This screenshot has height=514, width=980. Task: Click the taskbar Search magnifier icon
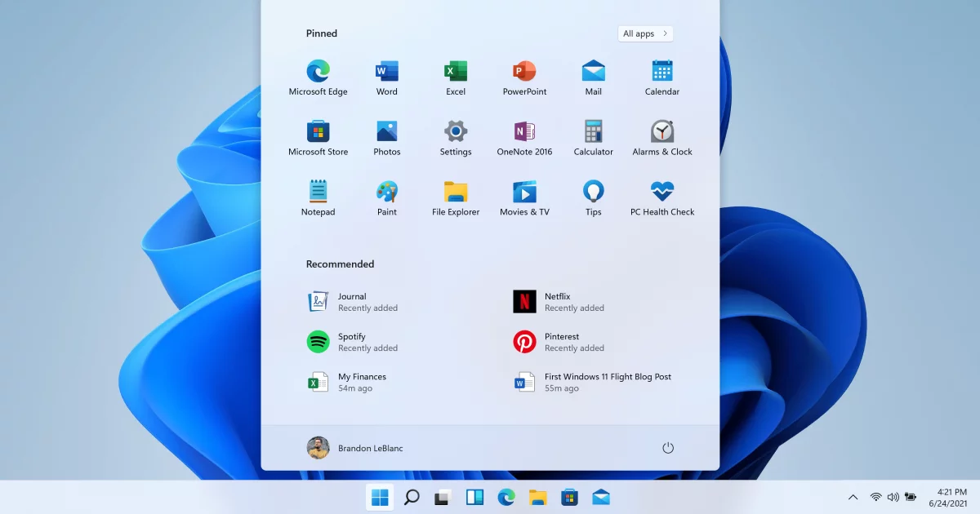click(412, 497)
